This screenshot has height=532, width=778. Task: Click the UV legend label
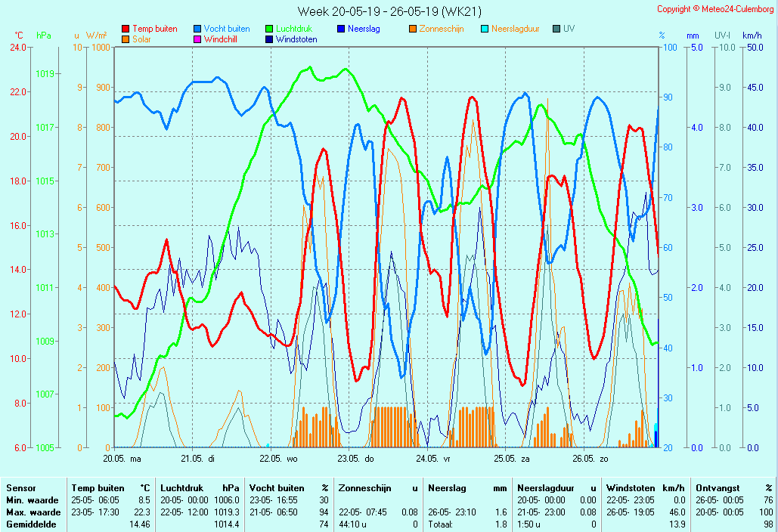pos(569,29)
